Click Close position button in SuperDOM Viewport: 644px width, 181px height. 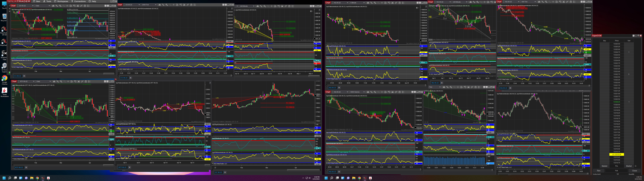tap(634, 170)
